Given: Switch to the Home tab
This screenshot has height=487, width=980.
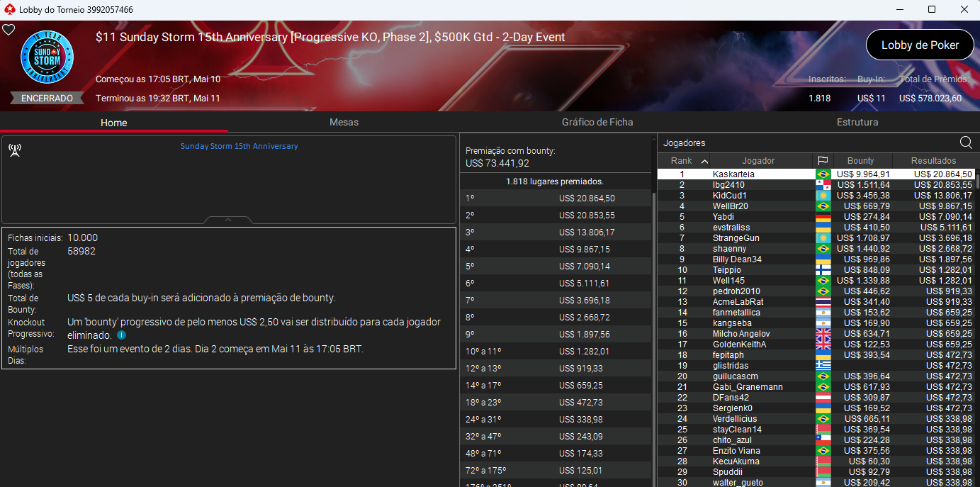Looking at the screenshot, I should (114, 122).
